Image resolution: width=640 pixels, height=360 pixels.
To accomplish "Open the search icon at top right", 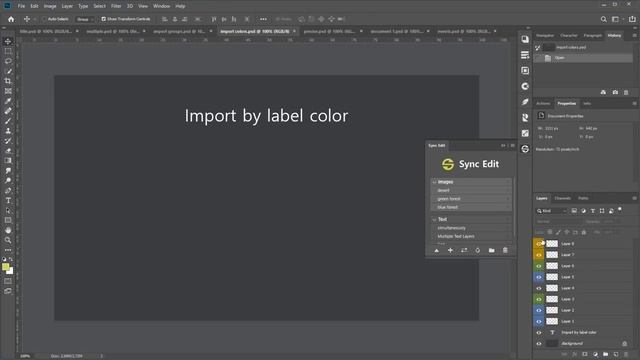I will [604, 19].
